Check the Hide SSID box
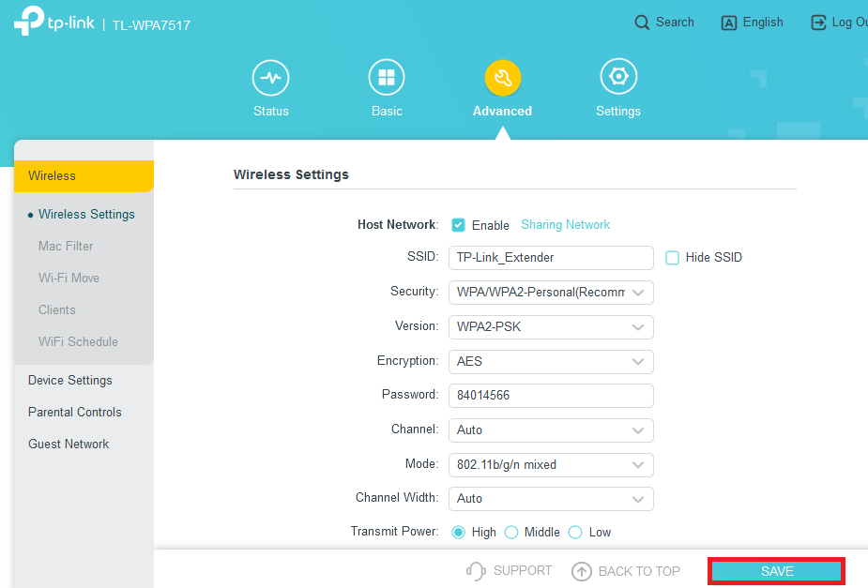The width and height of the screenshot is (868, 588). pos(672,257)
